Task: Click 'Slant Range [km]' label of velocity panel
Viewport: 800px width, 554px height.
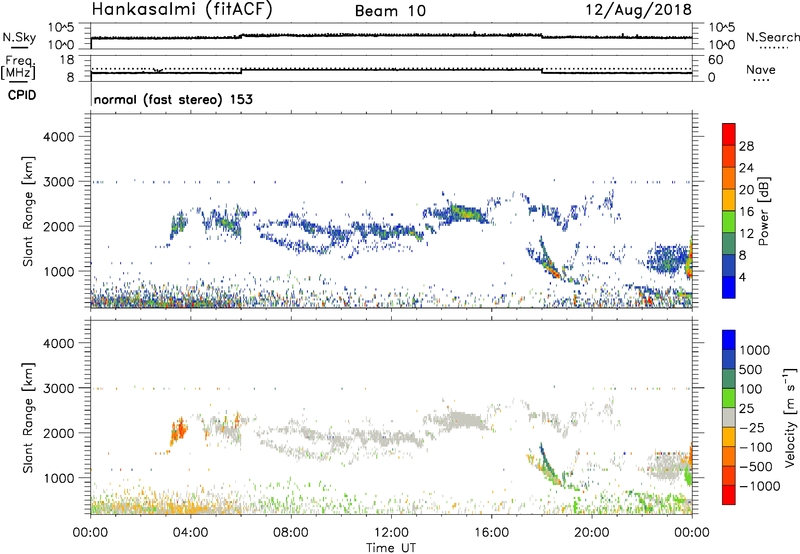Action: pyautogui.click(x=28, y=417)
